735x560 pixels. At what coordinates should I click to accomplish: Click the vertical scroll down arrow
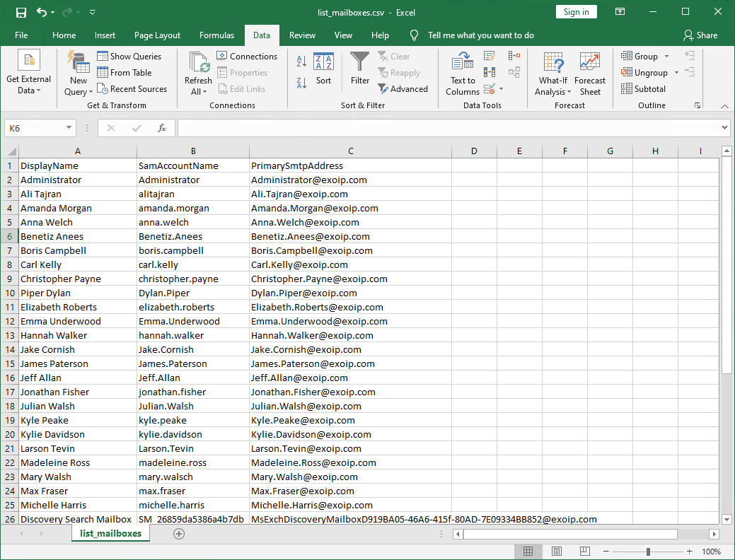click(x=726, y=519)
